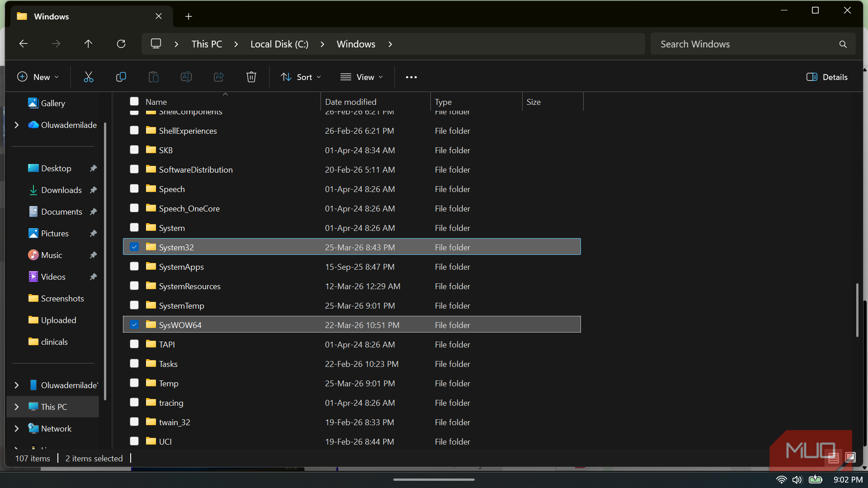Toggle the Details pane button
The image size is (868, 488).
click(827, 77)
